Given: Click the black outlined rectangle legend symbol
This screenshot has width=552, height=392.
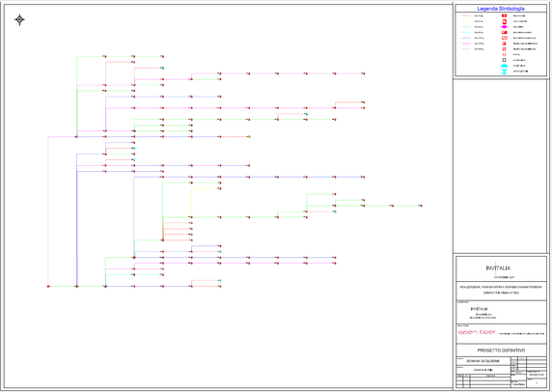Looking at the screenshot, I should (504, 60).
